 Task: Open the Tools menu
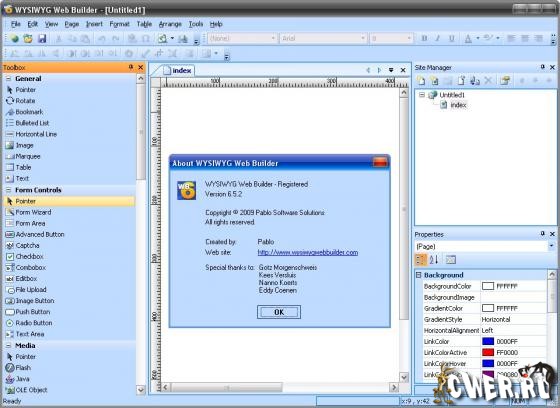196,24
